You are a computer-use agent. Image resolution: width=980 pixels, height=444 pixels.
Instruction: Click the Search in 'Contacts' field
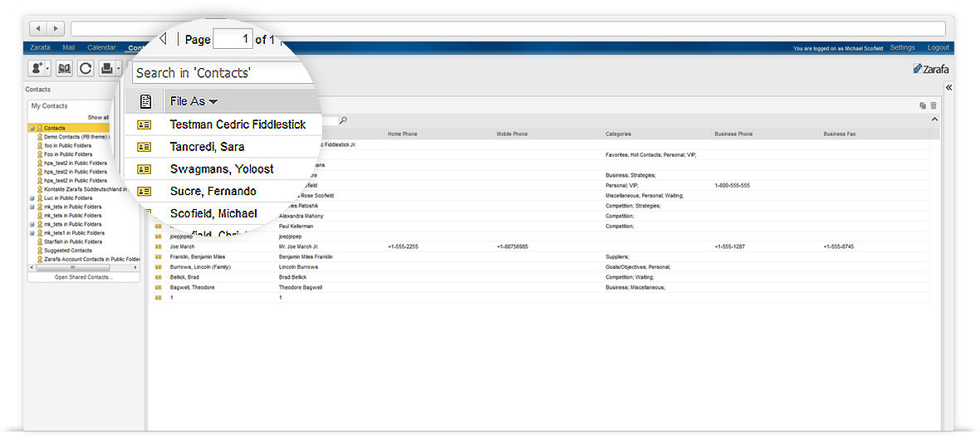click(x=223, y=72)
